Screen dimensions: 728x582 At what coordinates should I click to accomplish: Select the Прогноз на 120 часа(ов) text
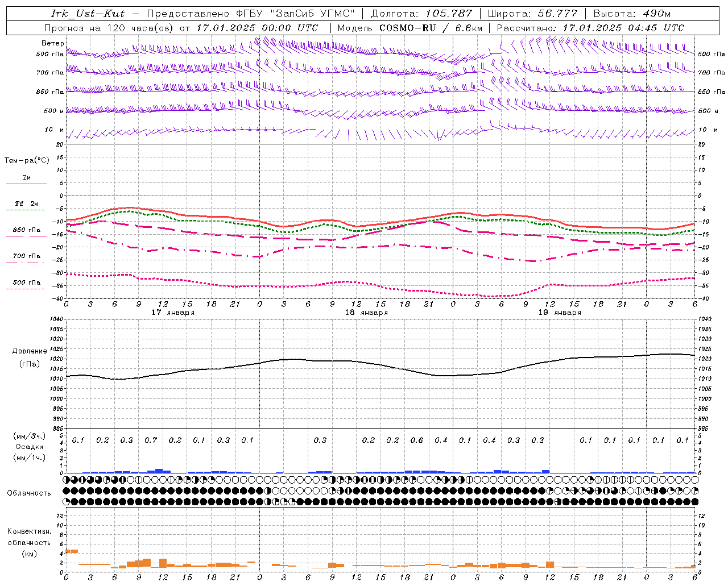[x=109, y=28]
